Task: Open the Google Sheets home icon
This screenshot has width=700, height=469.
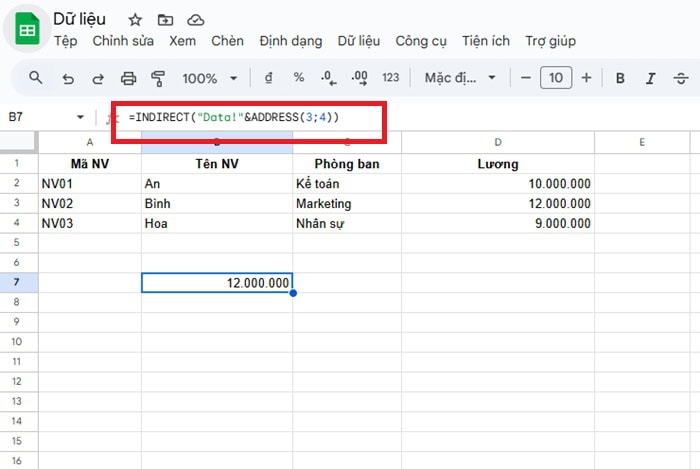Action: (28, 30)
